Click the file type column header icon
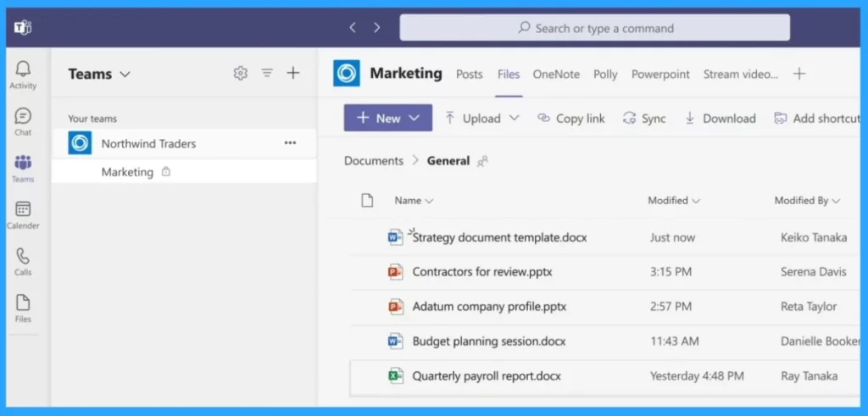This screenshot has width=868, height=416. tap(367, 200)
